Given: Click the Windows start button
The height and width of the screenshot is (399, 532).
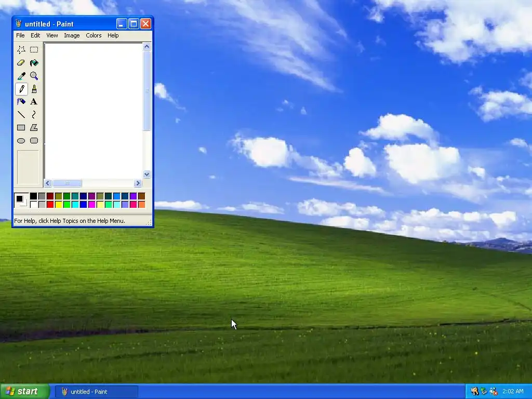Looking at the screenshot, I should [25, 391].
